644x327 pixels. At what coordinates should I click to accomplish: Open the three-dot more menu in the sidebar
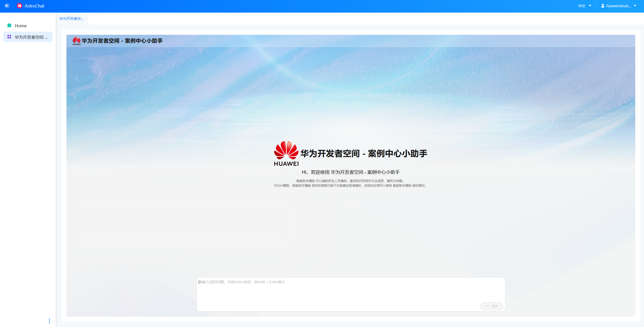[49, 321]
